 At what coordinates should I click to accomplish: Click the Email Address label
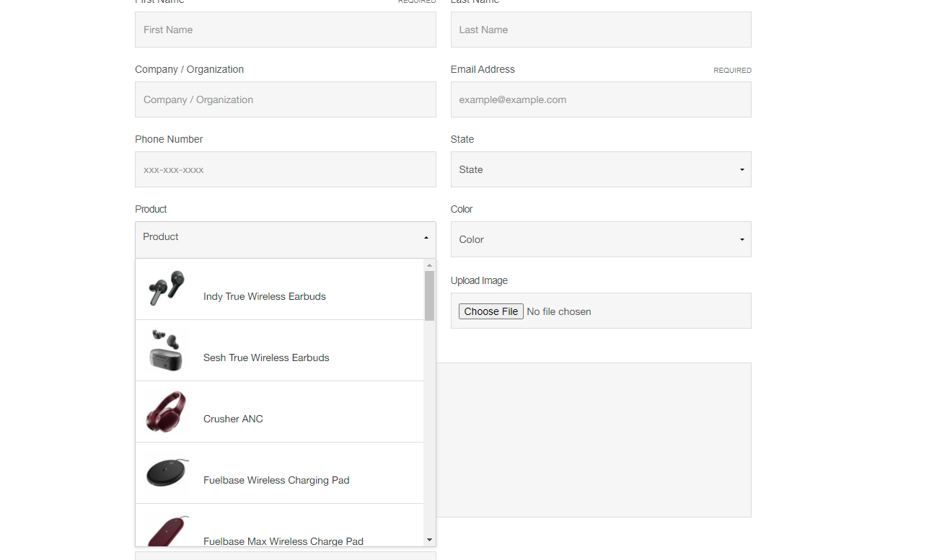pyautogui.click(x=483, y=69)
